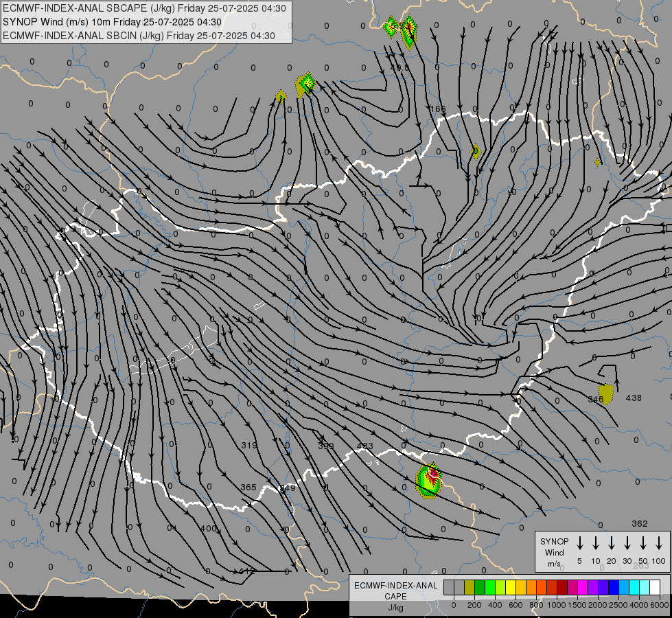Pick the violet purple CAPE legend swatch
This screenshot has height=618, width=672.
click(x=592, y=587)
